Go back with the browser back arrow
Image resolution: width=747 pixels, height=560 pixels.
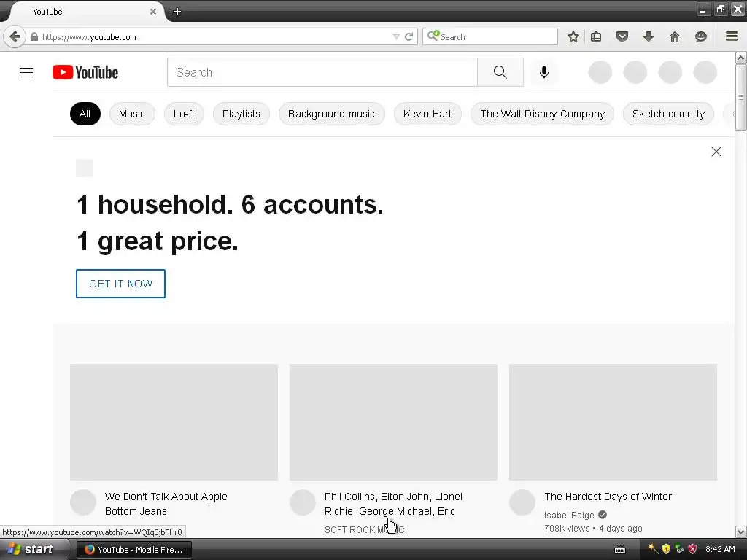coord(15,36)
